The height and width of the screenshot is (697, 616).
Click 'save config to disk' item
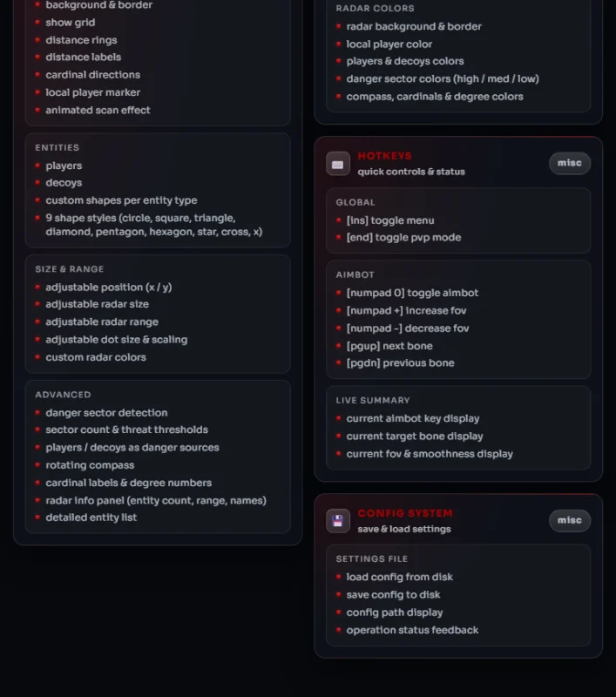pos(393,595)
